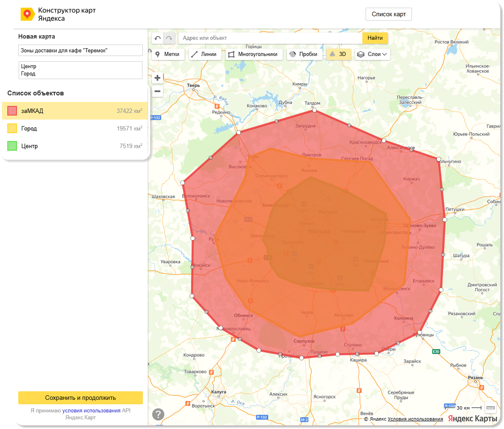Click the redo arrow icon
The image size is (504, 429).
pos(169,38)
